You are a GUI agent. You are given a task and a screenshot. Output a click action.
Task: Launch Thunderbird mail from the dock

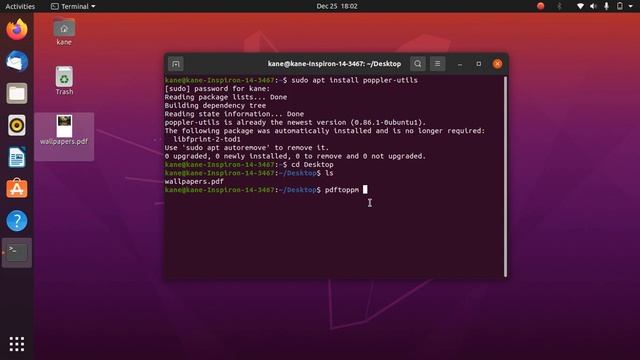(x=17, y=61)
